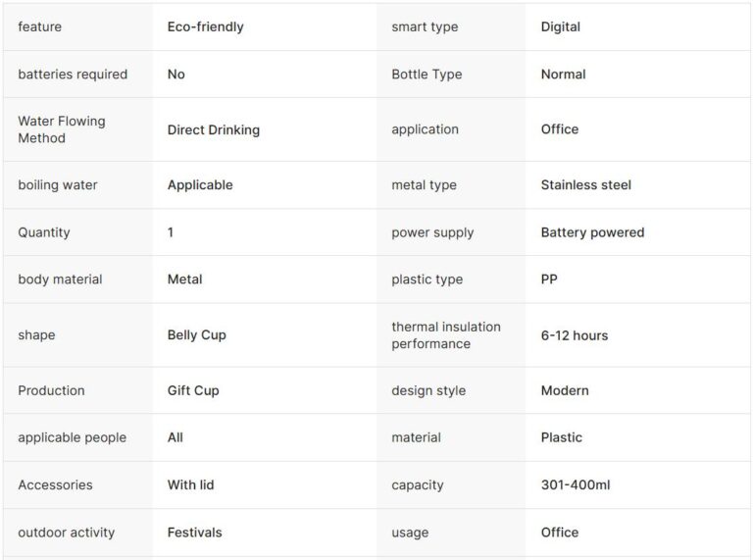This screenshot has width=753, height=560.
Task: Click the 'Modern' design style value
Action: click(x=565, y=390)
